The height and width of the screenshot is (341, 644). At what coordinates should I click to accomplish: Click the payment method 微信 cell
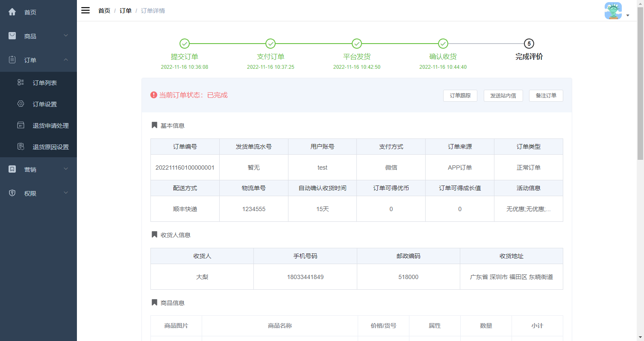tap(391, 168)
